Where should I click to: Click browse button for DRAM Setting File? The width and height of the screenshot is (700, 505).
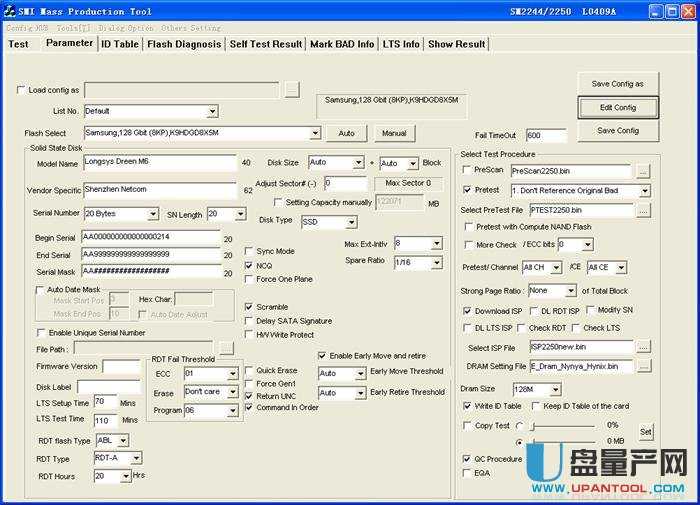[643, 367]
